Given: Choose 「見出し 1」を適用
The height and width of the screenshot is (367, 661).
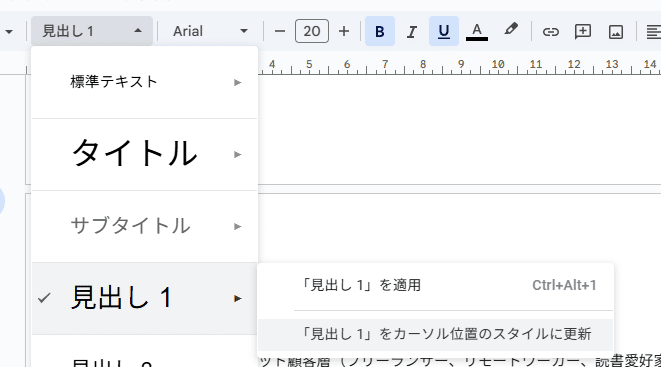Looking at the screenshot, I should point(435,286).
